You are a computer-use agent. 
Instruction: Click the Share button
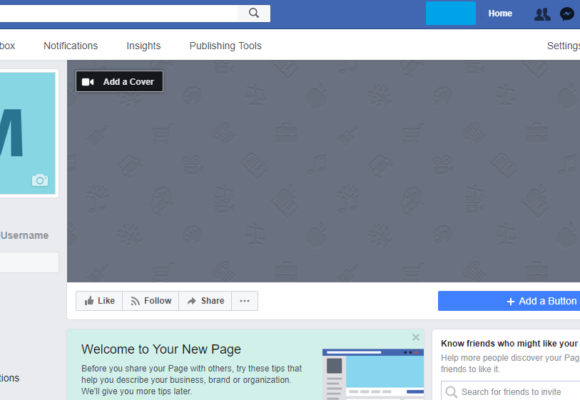(x=205, y=301)
